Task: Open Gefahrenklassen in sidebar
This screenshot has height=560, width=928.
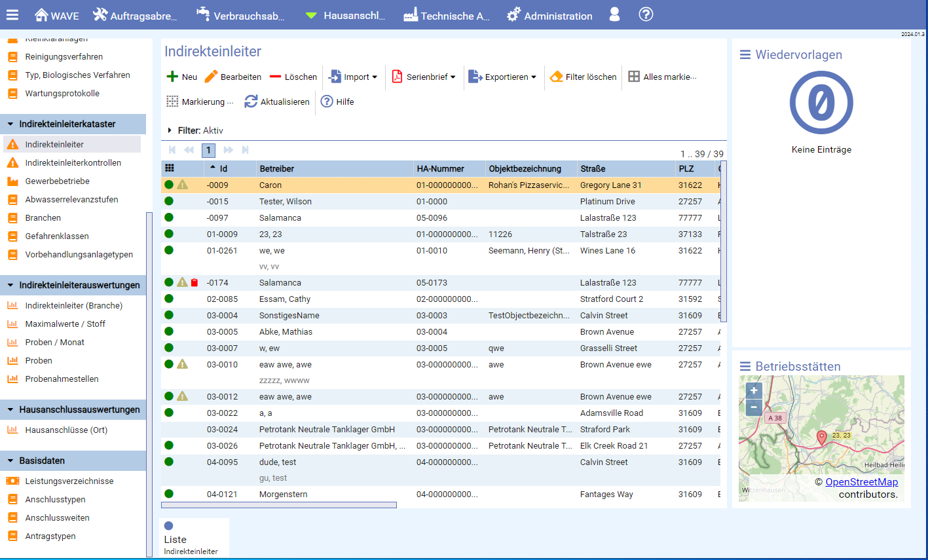Action: 57,236
